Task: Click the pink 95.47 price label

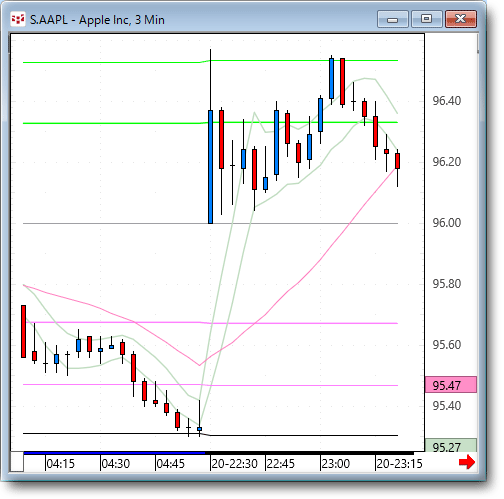Action: (x=451, y=385)
